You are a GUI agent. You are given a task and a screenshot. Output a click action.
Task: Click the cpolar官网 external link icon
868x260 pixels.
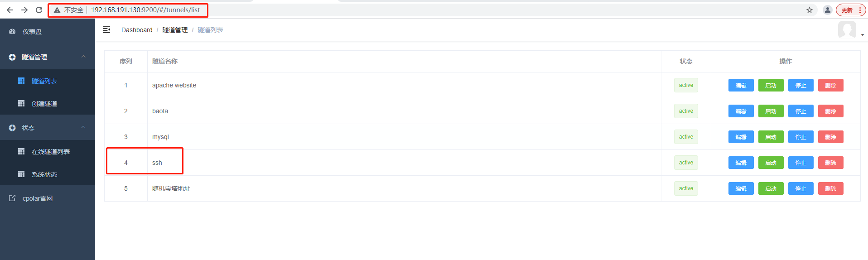click(12, 198)
